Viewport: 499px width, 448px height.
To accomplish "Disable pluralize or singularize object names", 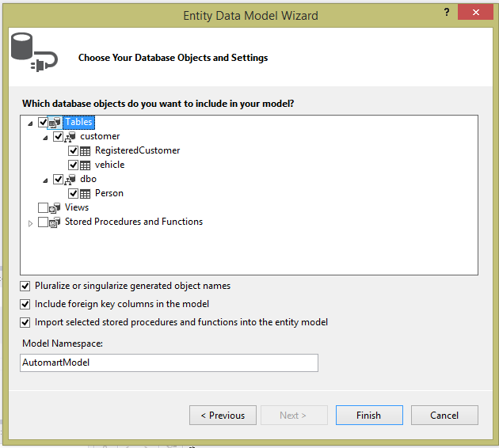I will click(25, 287).
